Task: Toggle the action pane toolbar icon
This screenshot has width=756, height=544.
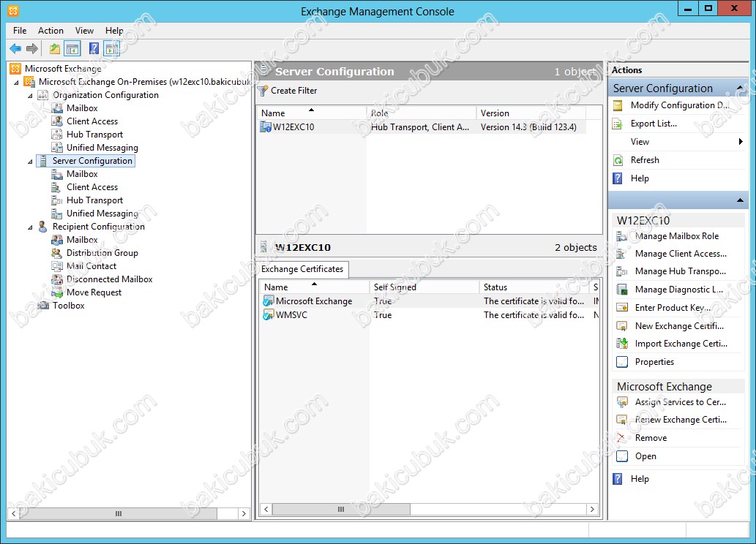Action: tap(111, 48)
